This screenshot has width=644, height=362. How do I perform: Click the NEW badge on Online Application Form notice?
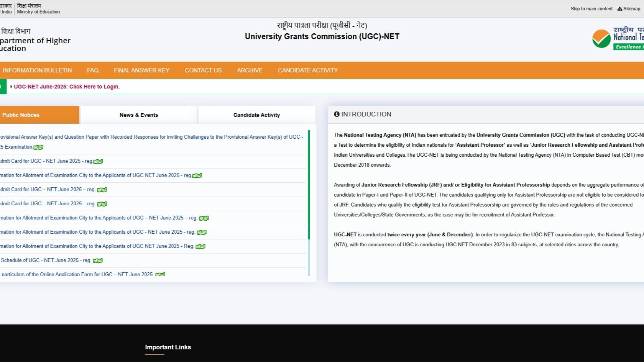tap(159, 274)
